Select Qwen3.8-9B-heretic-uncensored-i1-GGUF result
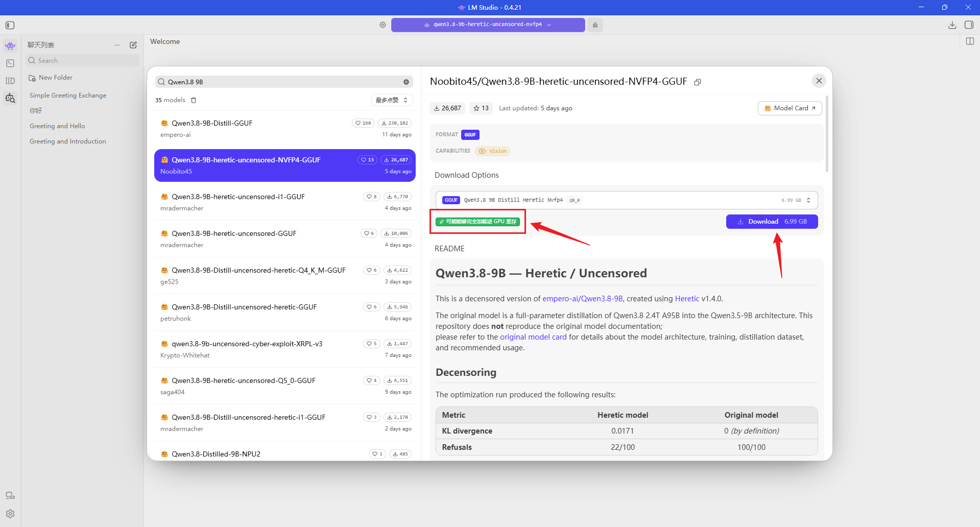Screen dimensions: 980x527 point(285,202)
